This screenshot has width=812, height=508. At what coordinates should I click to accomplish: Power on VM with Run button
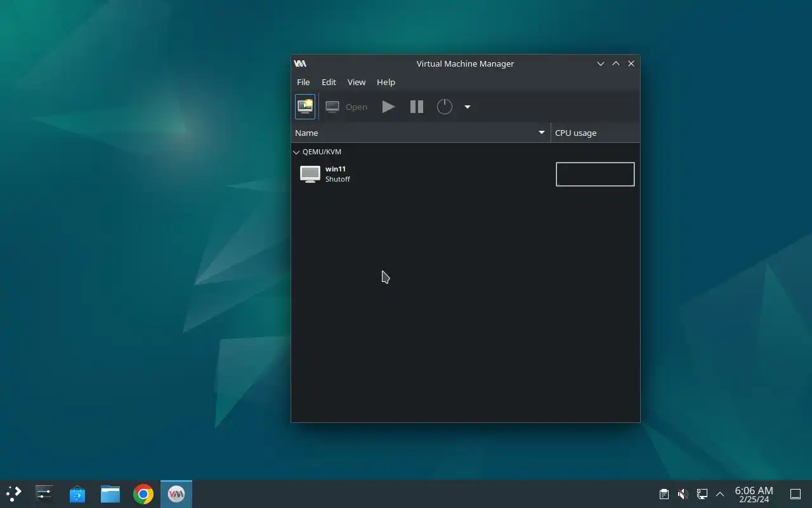coord(389,107)
